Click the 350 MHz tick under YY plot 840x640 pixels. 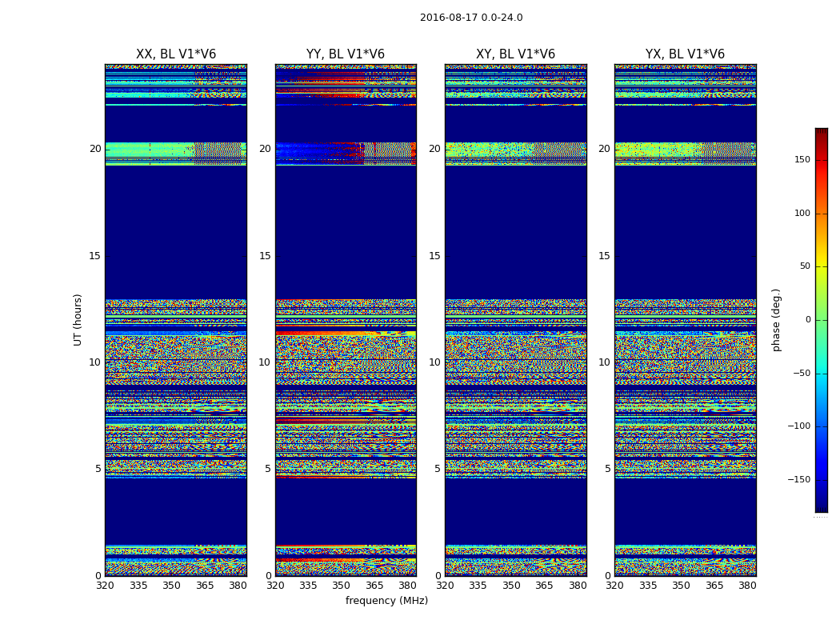(x=342, y=586)
